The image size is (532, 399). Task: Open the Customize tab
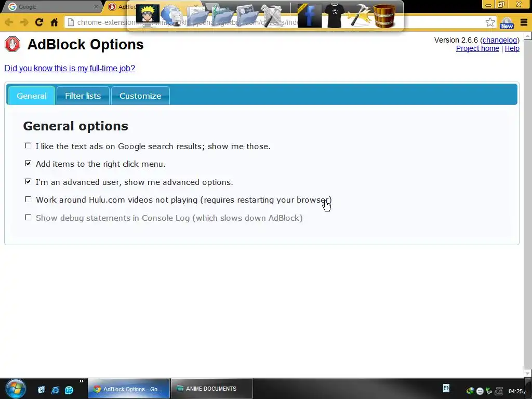coord(140,96)
